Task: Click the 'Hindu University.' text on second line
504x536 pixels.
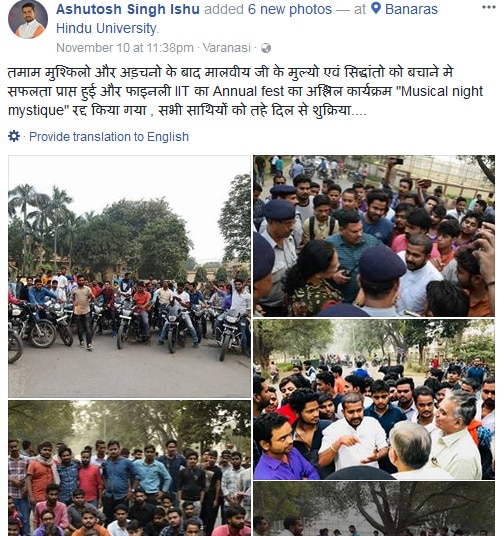Action: point(107,28)
